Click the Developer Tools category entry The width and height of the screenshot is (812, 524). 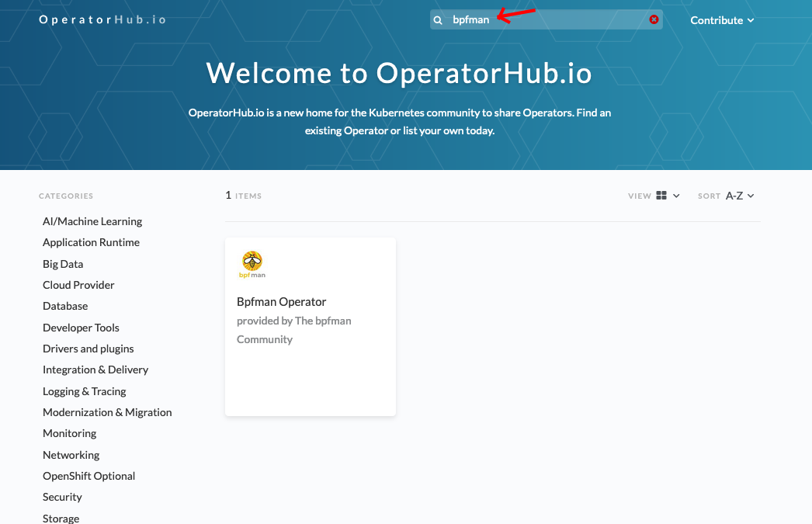81,327
